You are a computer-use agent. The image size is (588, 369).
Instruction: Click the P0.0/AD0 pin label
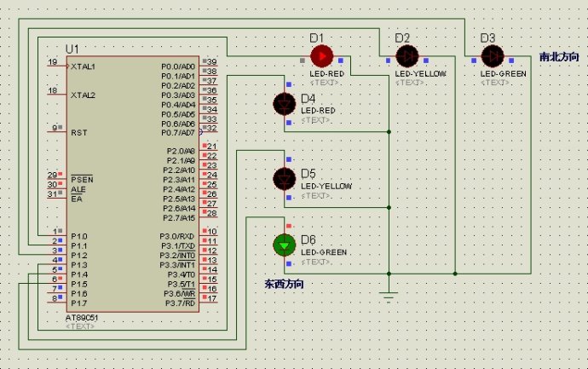click(178, 66)
